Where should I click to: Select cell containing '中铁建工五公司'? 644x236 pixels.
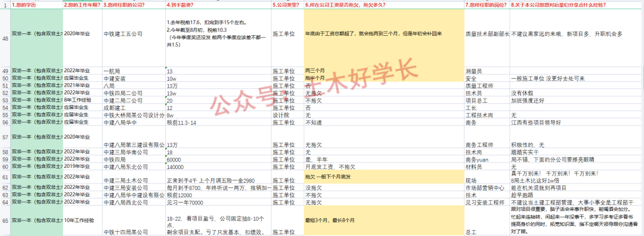pos(134,34)
